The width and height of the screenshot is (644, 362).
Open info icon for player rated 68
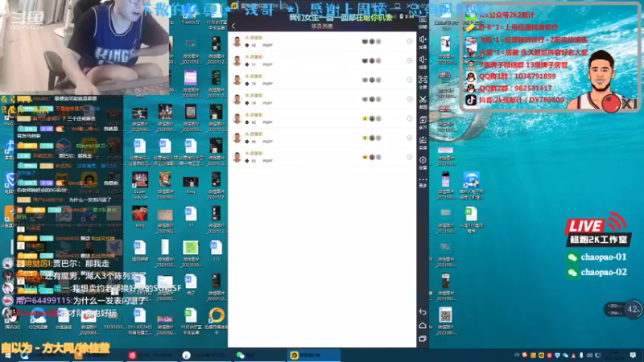410,41
